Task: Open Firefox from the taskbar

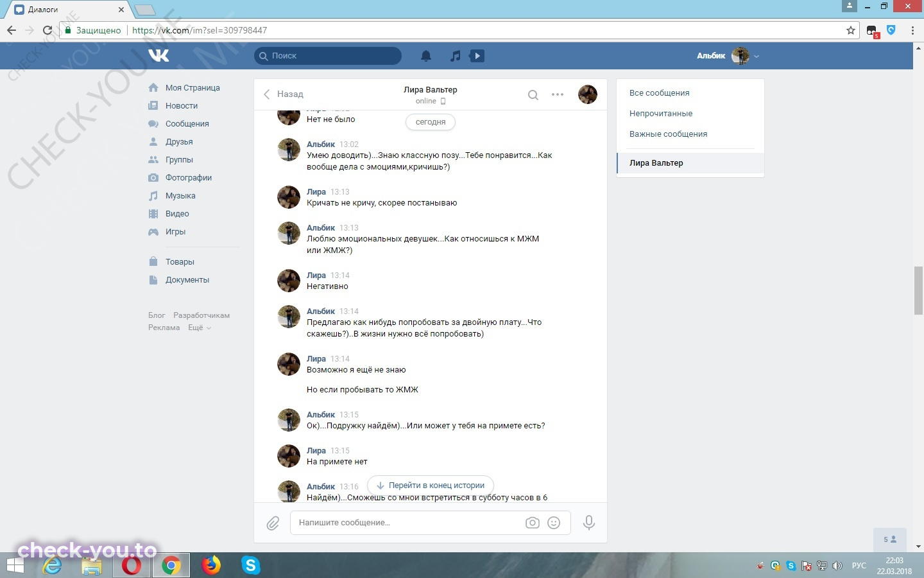Action: [210, 565]
